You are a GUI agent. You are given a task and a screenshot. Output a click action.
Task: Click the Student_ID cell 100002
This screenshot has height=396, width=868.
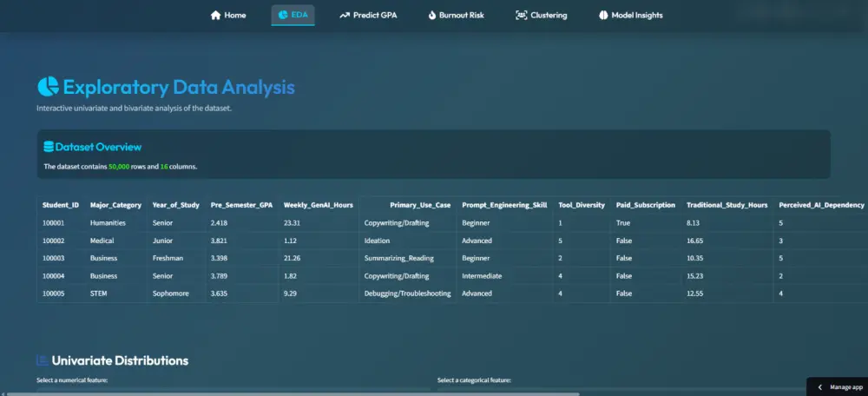(61, 241)
